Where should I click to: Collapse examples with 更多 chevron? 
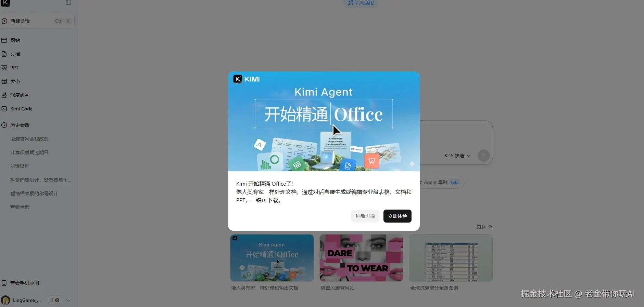coord(484,227)
